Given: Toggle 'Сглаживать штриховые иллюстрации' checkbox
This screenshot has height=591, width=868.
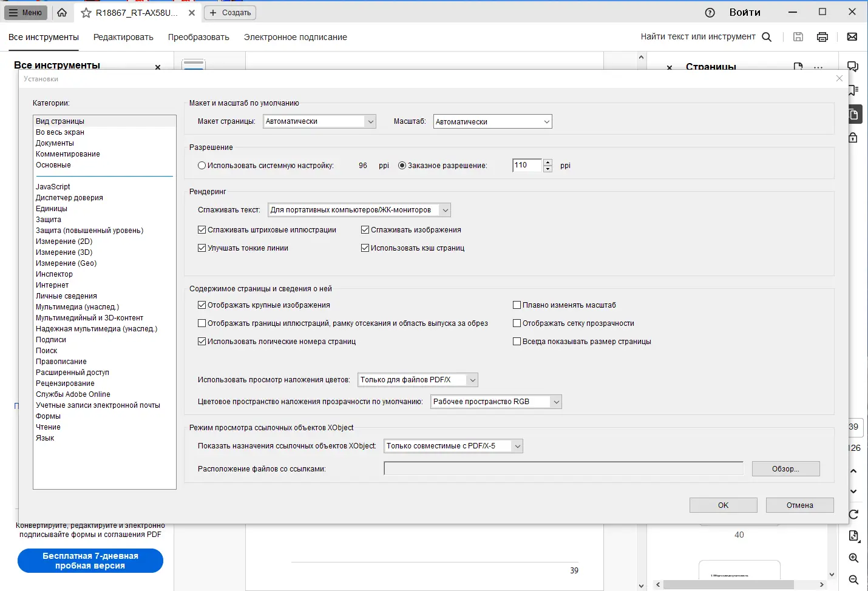Looking at the screenshot, I should pyautogui.click(x=202, y=230).
